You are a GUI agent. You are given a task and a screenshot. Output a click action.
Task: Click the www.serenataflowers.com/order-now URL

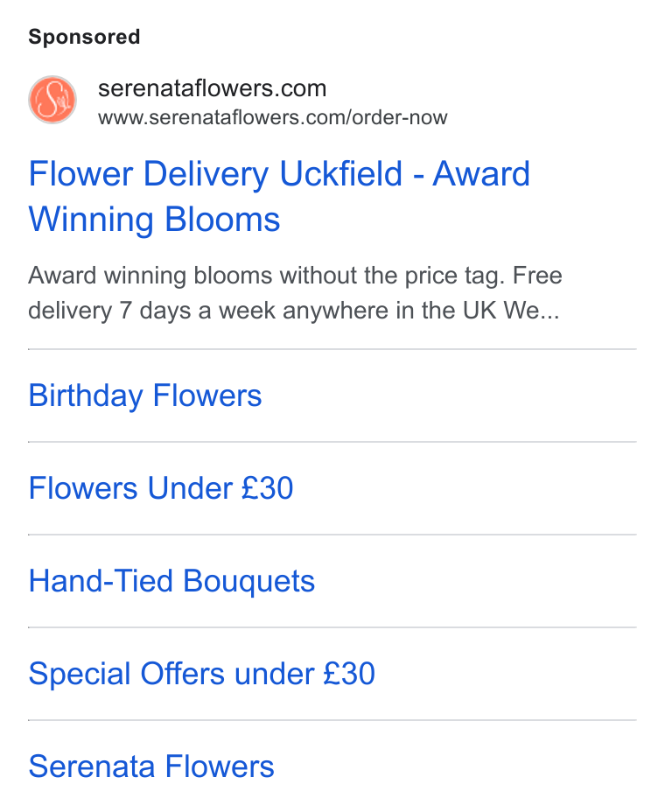pyautogui.click(x=272, y=117)
